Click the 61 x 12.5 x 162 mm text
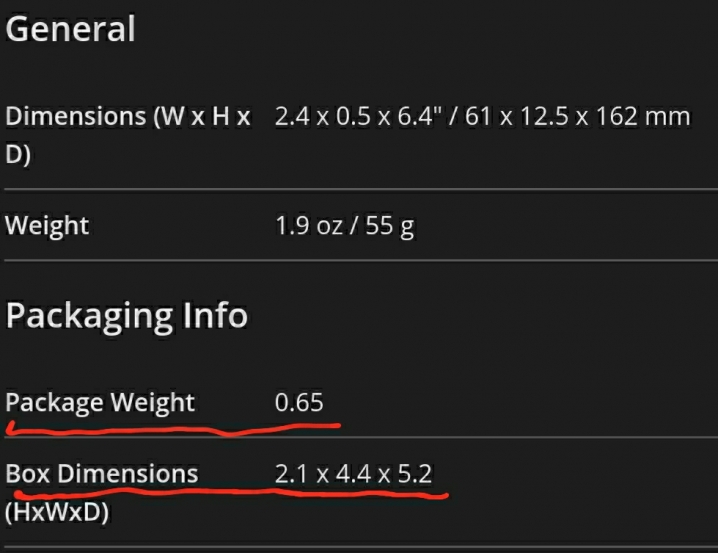720x553 pixels. coord(578,116)
